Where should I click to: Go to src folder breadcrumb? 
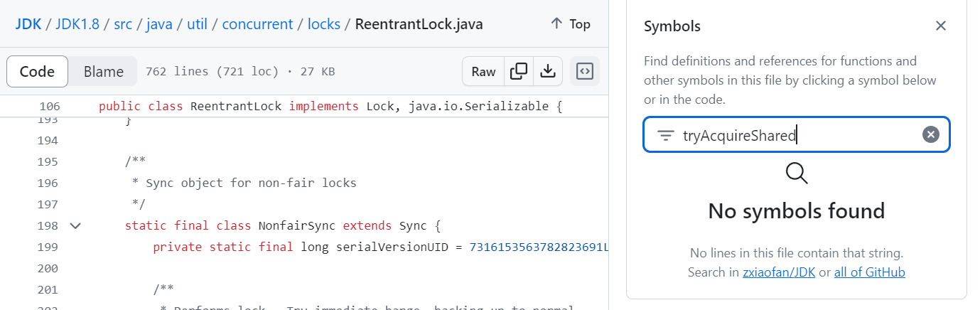coord(123,24)
